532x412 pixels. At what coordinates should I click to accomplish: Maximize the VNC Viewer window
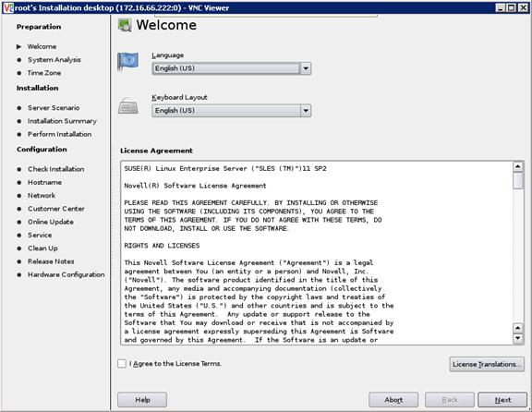(512, 7)
